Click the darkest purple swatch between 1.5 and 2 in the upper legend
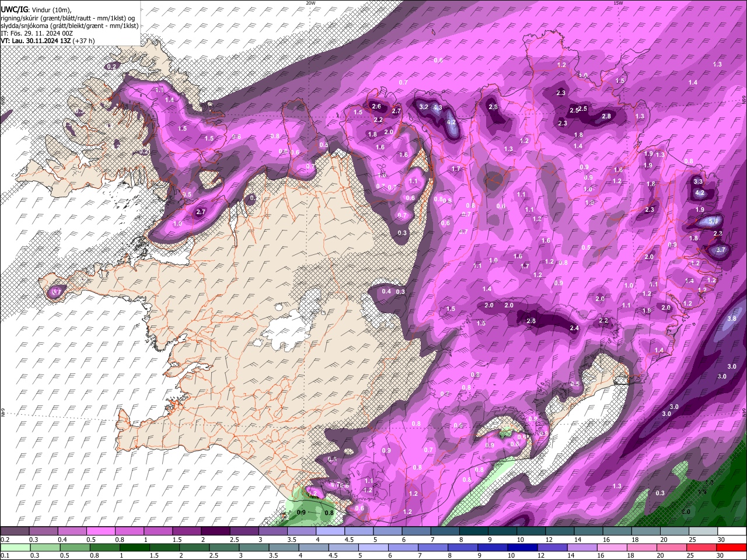 pos(187,531)
